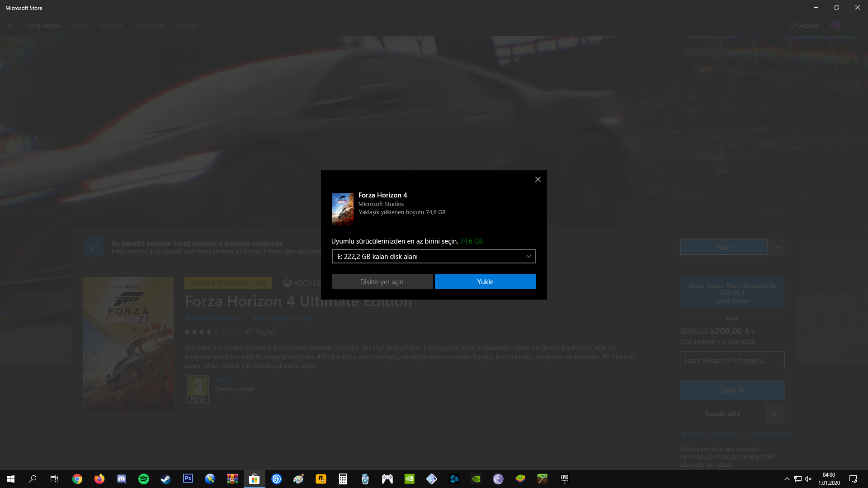The width and height of the screenshot is (868, 488).
Task: Open the Giriş sayfası tab
Action: 44,26
